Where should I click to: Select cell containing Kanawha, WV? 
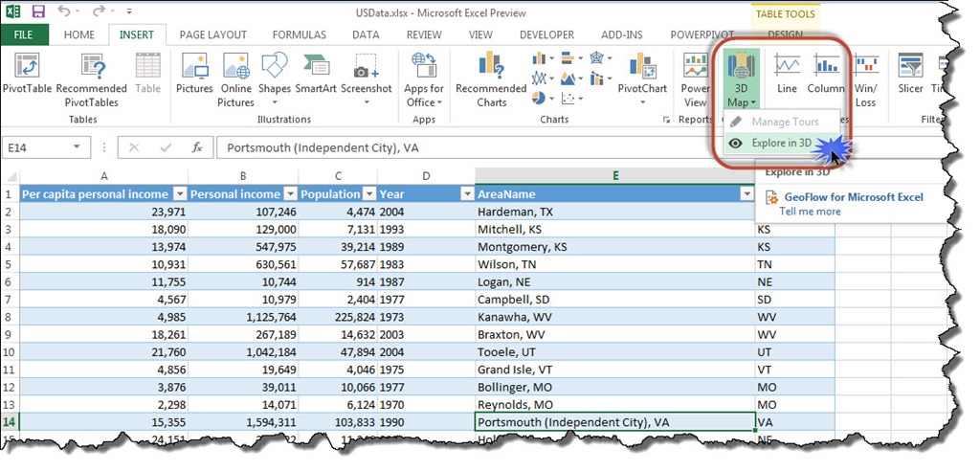pyautogui.click(x=615, y=317)
